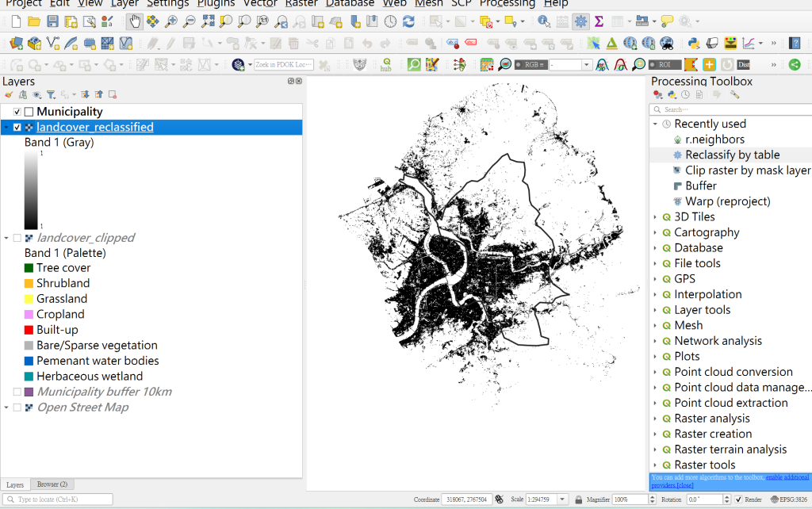Image resolution: width=812 pixels, height=509 pixels.
Task: Toggle the RGB radio button in SCP toolbar
Action: click(x=519, y=65)
